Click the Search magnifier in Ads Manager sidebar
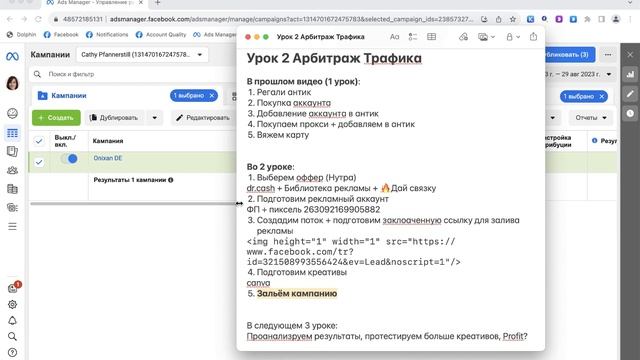This screenshot has height=360, width=640. point(12,336)
